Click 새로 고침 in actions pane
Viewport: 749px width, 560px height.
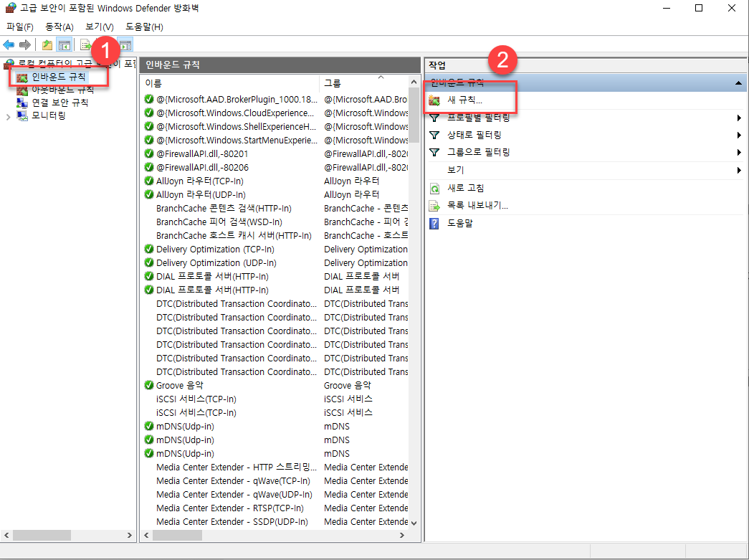point(465,189)
